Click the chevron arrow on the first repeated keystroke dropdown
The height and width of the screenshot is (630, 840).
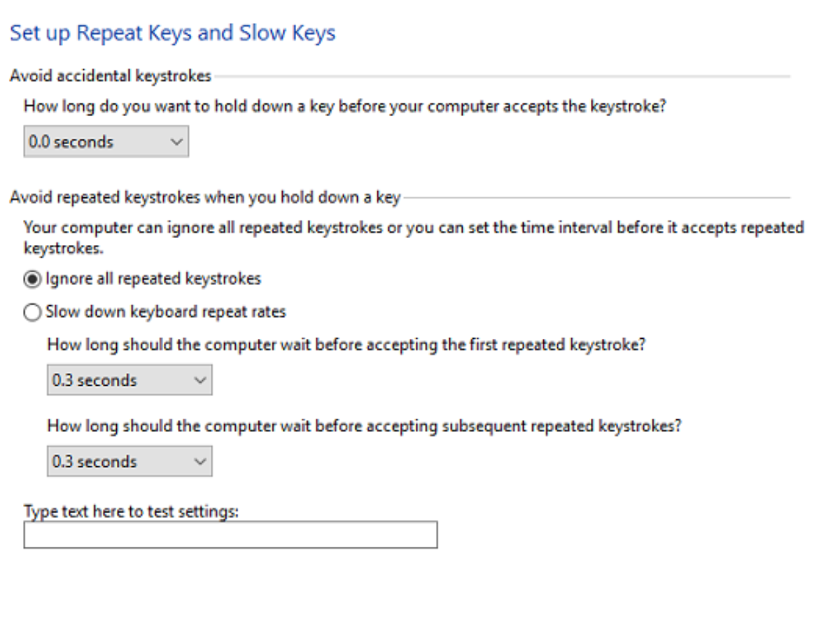pyautogui.click(x=200, y=381)
